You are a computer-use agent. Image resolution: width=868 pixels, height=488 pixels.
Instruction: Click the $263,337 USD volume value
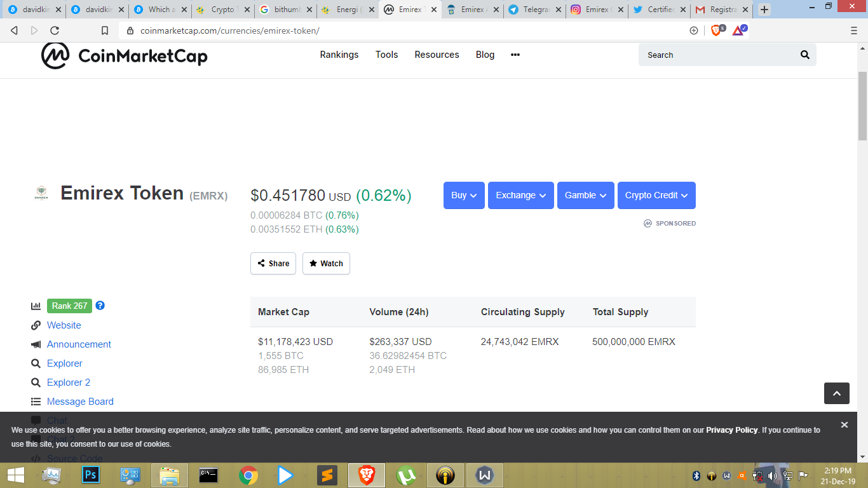coord(400,342)
